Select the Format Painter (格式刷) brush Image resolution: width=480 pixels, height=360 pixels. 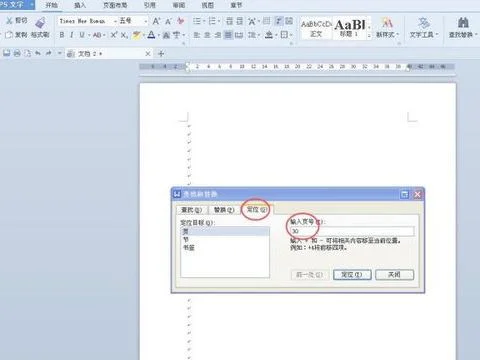point(40,28)
